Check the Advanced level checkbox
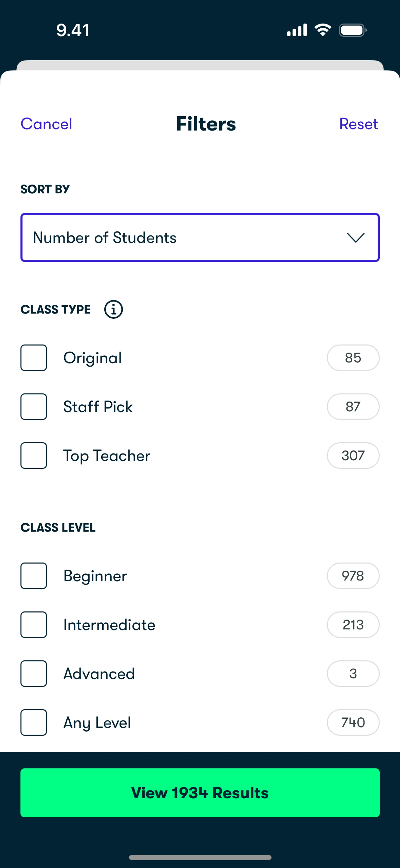The width and height of the screenshot is (400, 868). tap(34, 674)
